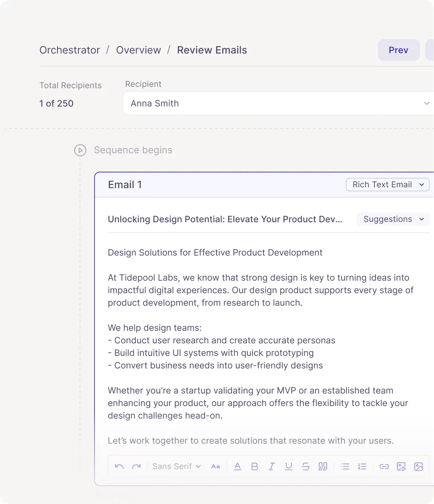434x504 pixels.
Task: Click the insert link icon
Action: point(384,466)
